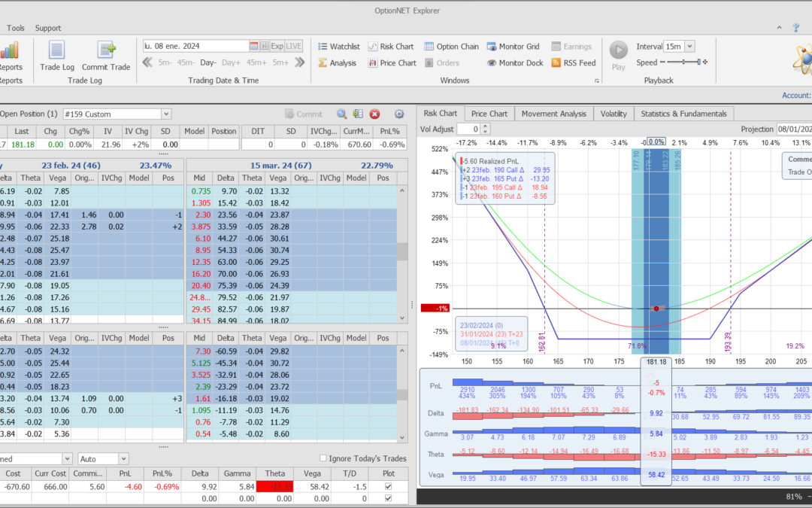Switch to the Price Chart tab
The height and width of the screenshot is (508, 812).
(489, 114)
